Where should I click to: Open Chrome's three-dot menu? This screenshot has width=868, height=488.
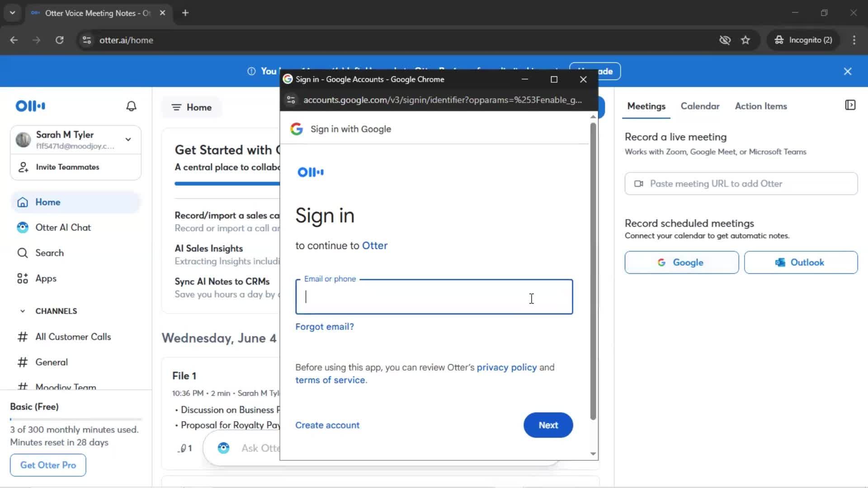click(x=854, y=40)
